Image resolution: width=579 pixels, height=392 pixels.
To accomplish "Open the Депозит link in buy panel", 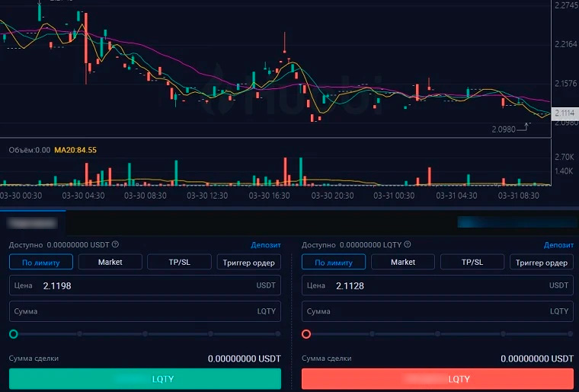I will [266, 245].
